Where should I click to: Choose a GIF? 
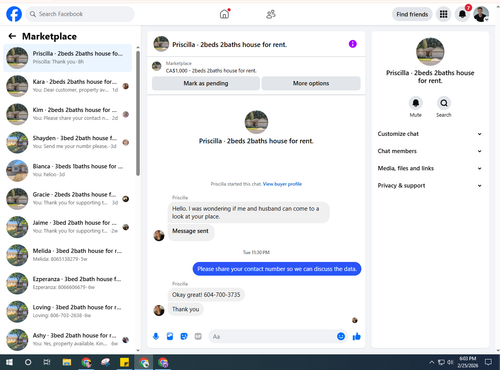pyautogui.click(x=198, y=336)
